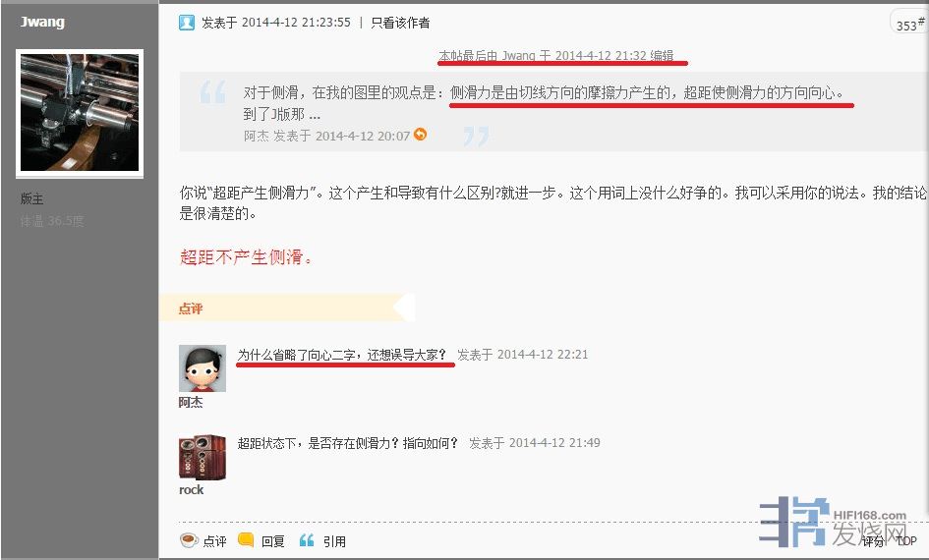The width and height of the screenshot is (929, 560).
Task: Click the coffee cup 点评 icon
Action: 189,540
